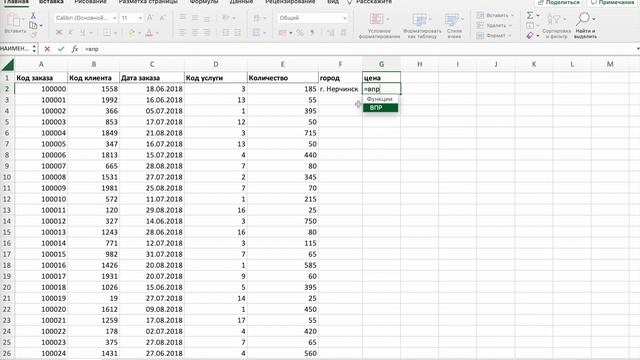The height and width of the screenshot is (360, 640).
Task: Switch to the Формулы ribbon tab
Action: 204,2
